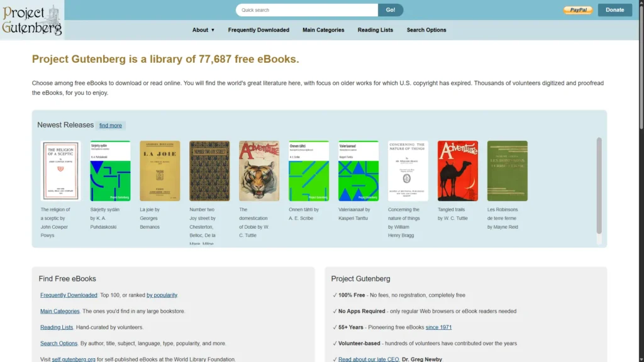Click the by popularity link
The height and width of the screenshot is (362, 644).
(x=162, y=295)
